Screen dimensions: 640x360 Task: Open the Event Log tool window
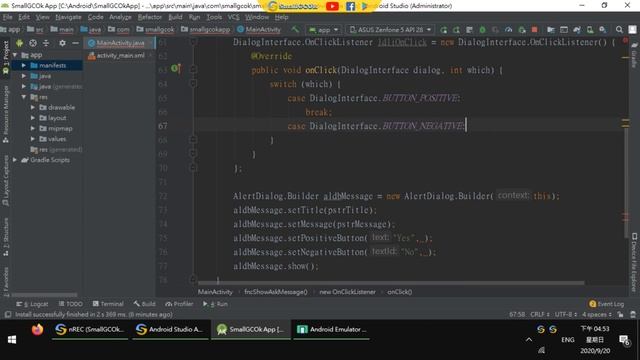point(607,304)
